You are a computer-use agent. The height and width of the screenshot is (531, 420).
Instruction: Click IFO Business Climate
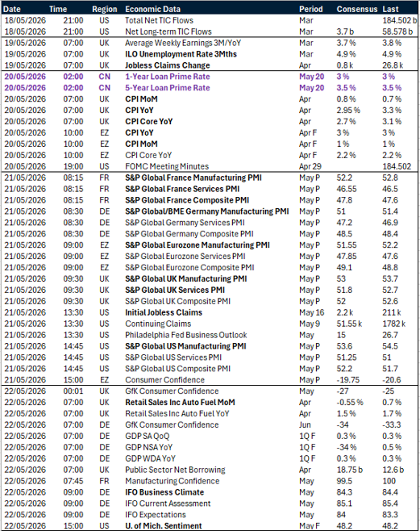click(x=164, y=492)
